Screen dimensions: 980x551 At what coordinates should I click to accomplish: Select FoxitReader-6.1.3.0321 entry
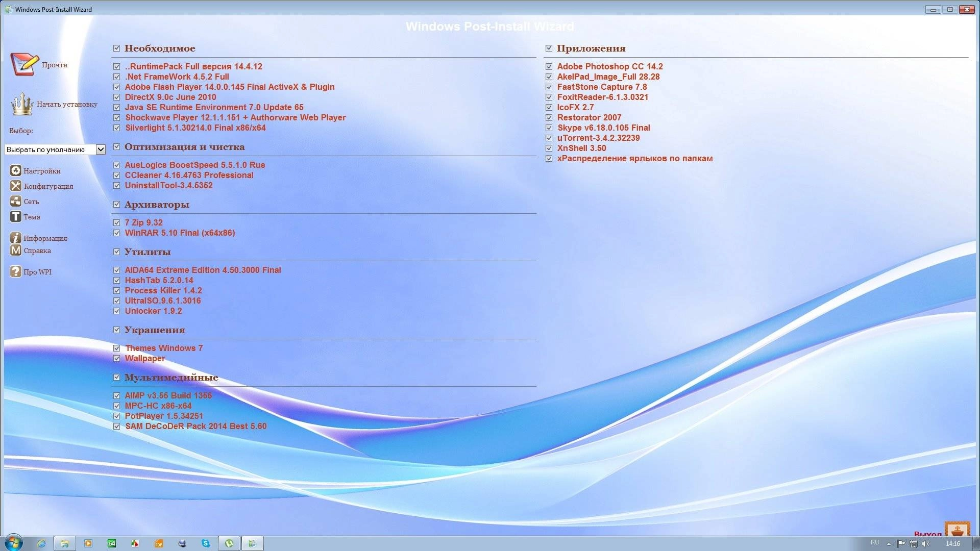pos(602,97)
